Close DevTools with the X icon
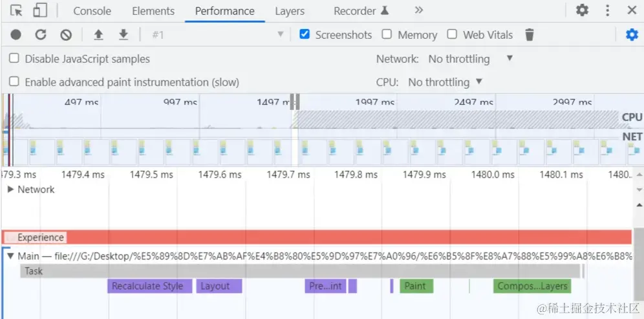Screen dimensions: 644x319 pyautogui.click(x=632, y=10)
